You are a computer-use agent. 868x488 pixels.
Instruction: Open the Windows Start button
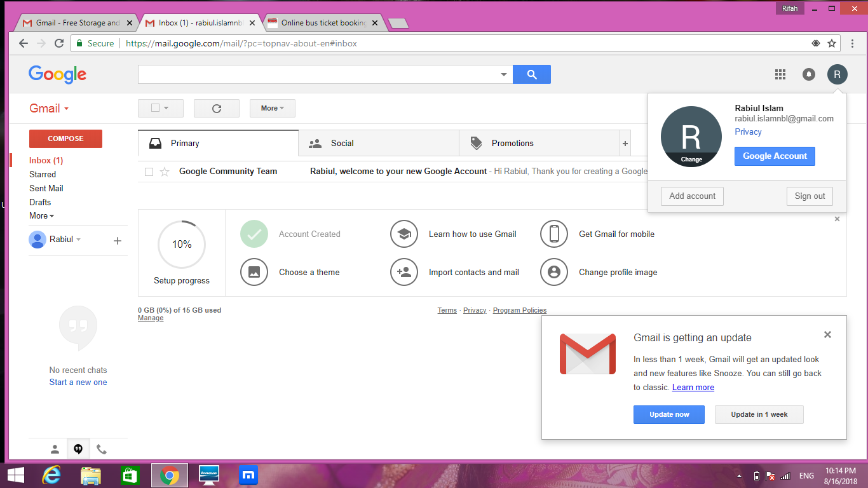pyautogui.click(x=15, y=475)
